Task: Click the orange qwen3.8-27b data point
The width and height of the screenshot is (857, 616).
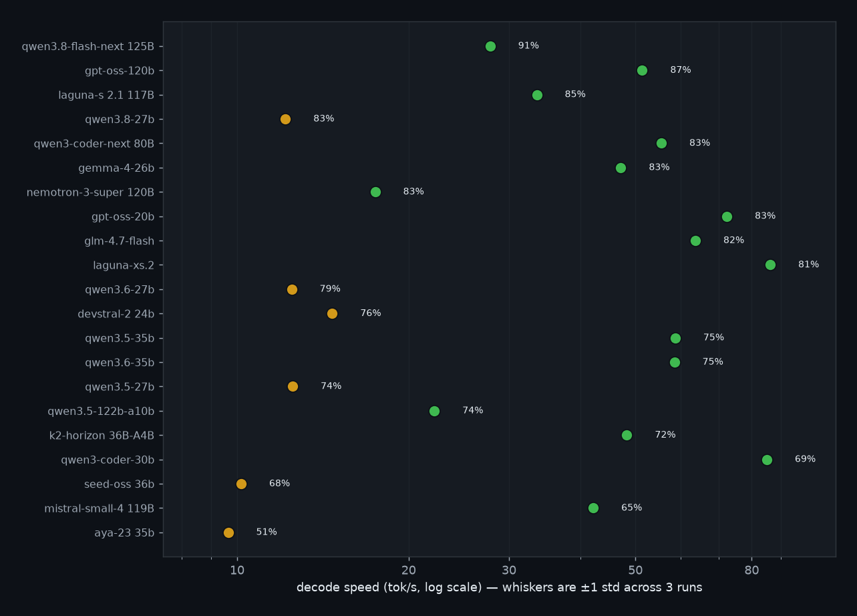Action: point(285,119)
